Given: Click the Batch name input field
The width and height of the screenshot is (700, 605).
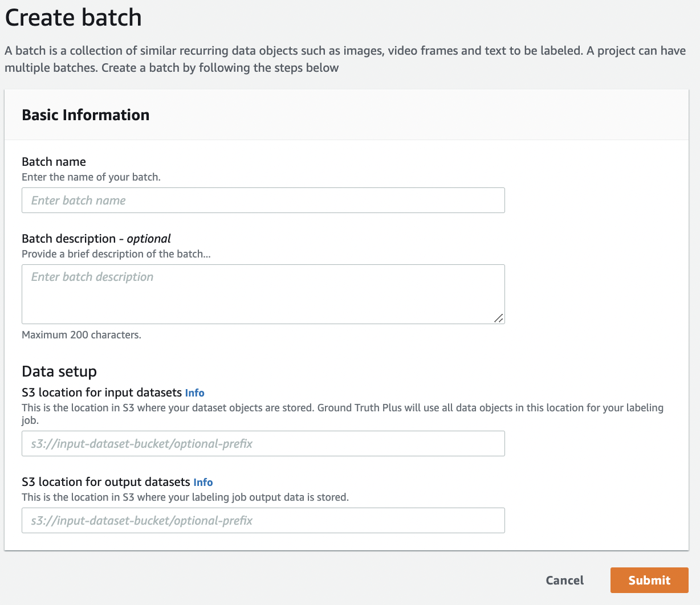Looking at the screenshot, I should point(263,201).
